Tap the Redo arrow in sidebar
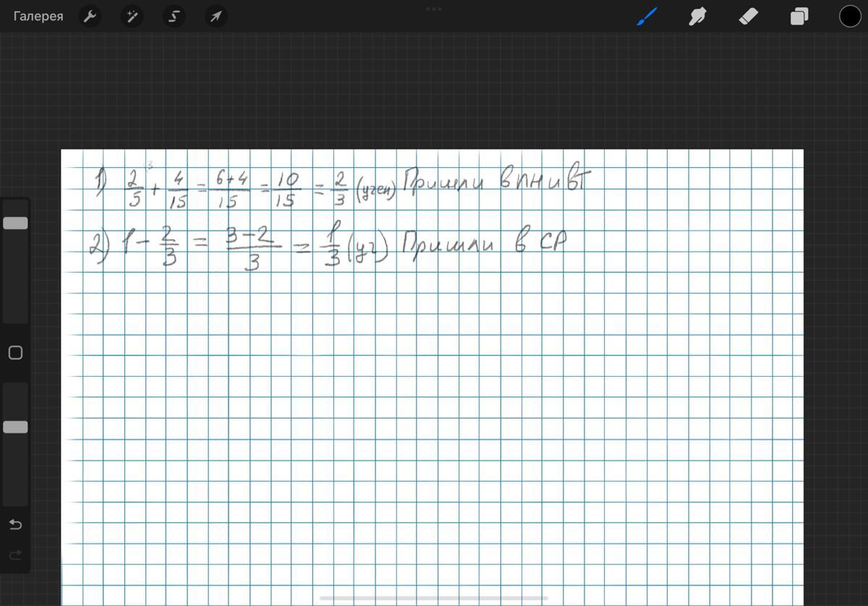Screen dimensions: 868x606 point(15,555)
